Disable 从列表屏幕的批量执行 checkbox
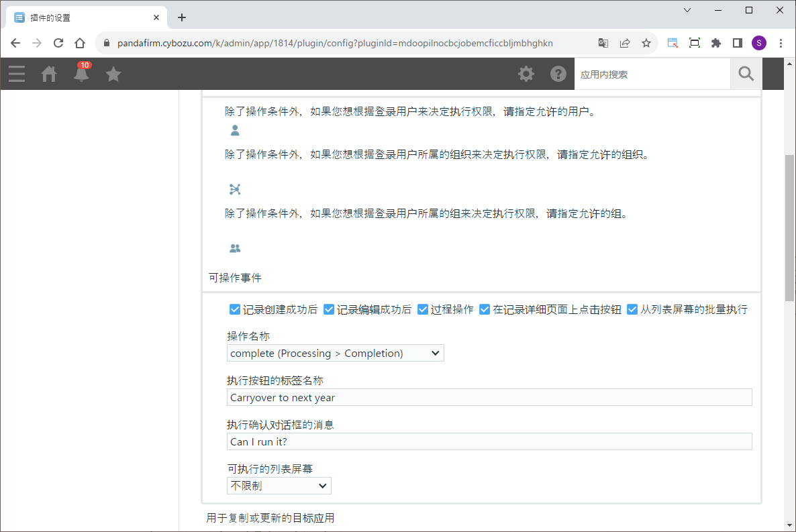This screenshot has width=796, height=532. pos(633,309)
